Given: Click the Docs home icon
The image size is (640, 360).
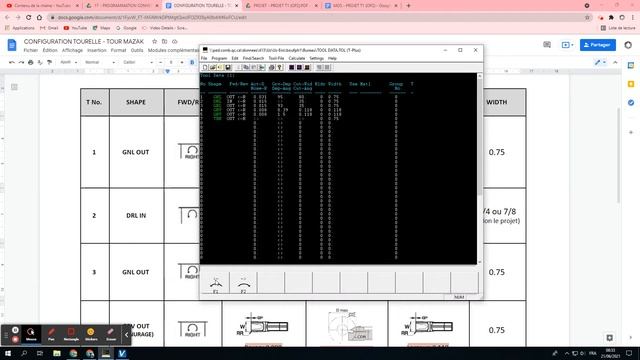Looking at the screenshot, I should click(12, 45).
